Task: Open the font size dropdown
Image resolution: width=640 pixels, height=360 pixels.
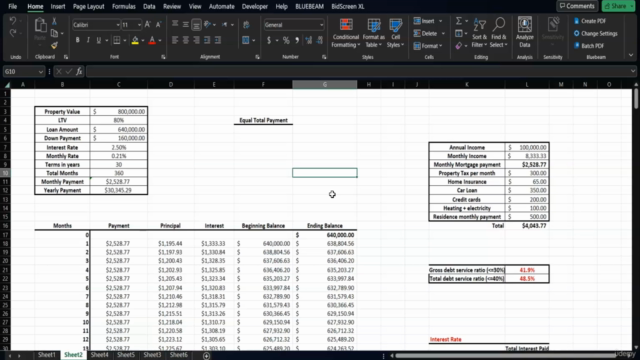Action: [x=139, y=25]
